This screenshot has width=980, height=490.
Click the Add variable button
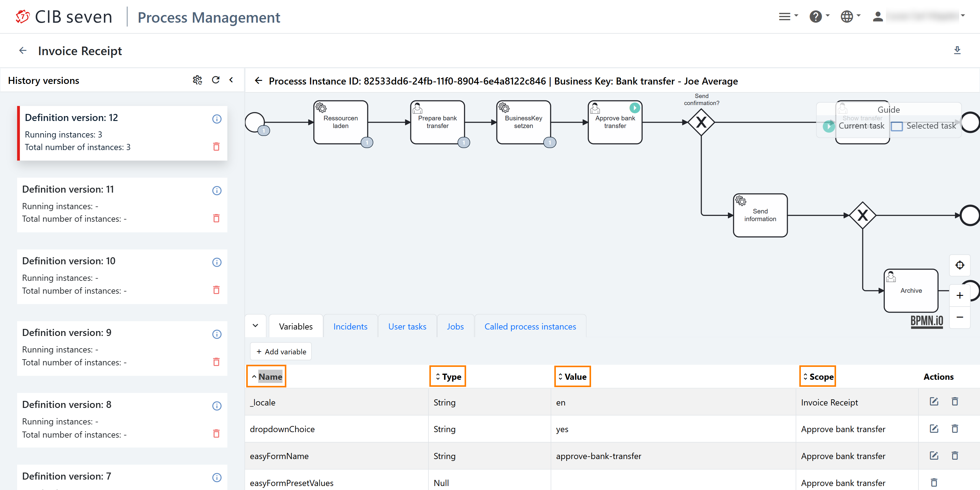[x=281, y=351]
